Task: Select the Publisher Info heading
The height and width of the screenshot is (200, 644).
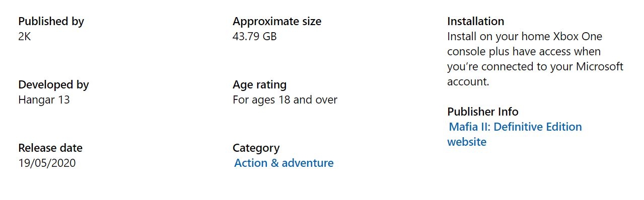Action: coord(483,112)
